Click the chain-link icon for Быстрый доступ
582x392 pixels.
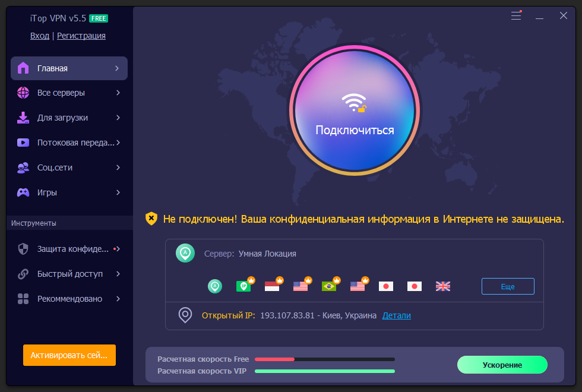23,274
